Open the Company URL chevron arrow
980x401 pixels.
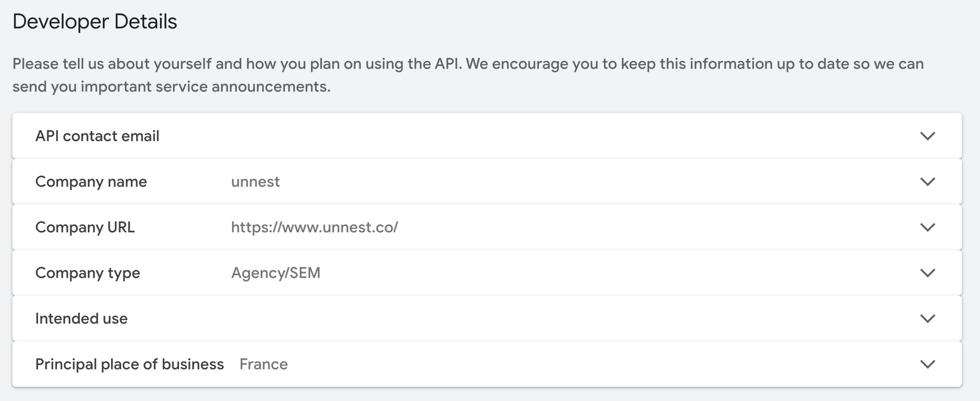point(927,227)
